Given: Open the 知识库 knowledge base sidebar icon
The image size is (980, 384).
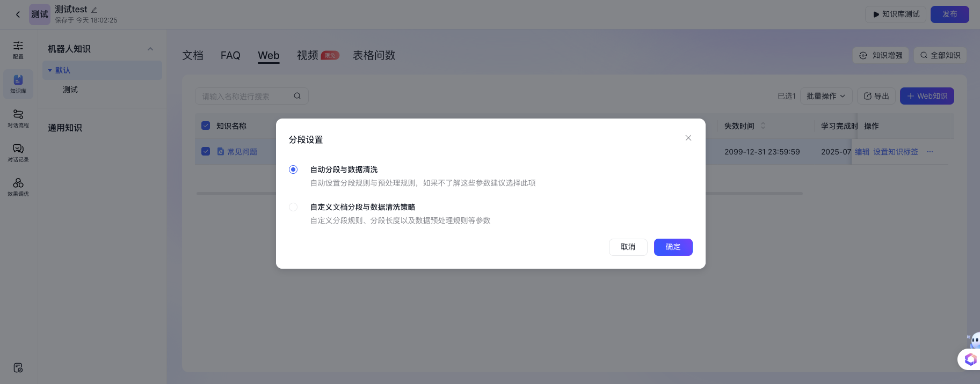Looking at the screenshot, I should click(x=18, y=84).
